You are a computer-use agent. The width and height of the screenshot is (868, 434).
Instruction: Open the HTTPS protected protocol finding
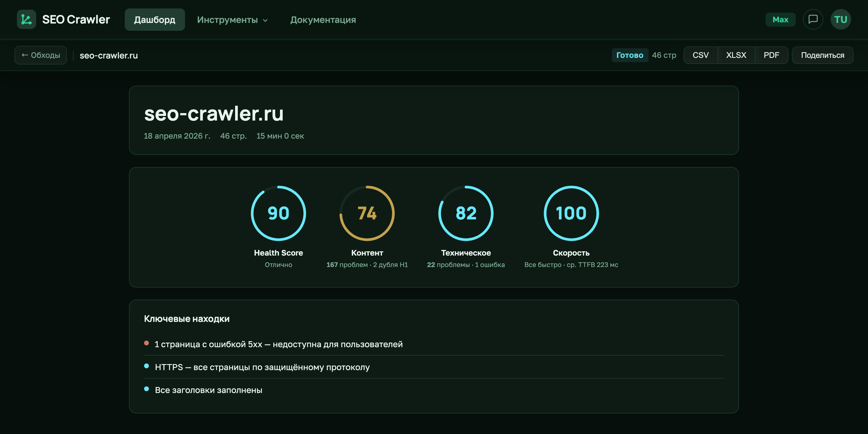point(434,367)
